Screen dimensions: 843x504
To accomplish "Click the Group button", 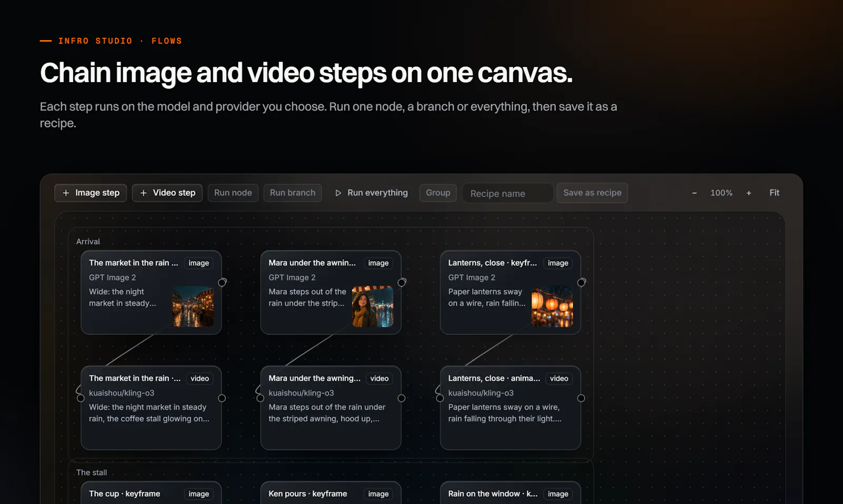I will [x=438, y=193].
